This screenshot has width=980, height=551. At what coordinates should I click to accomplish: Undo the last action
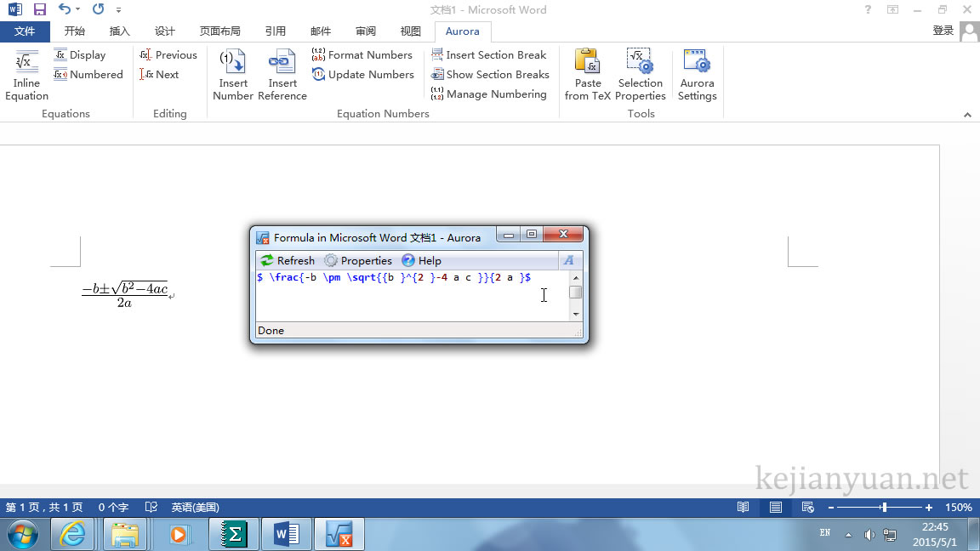pos(64,9)
